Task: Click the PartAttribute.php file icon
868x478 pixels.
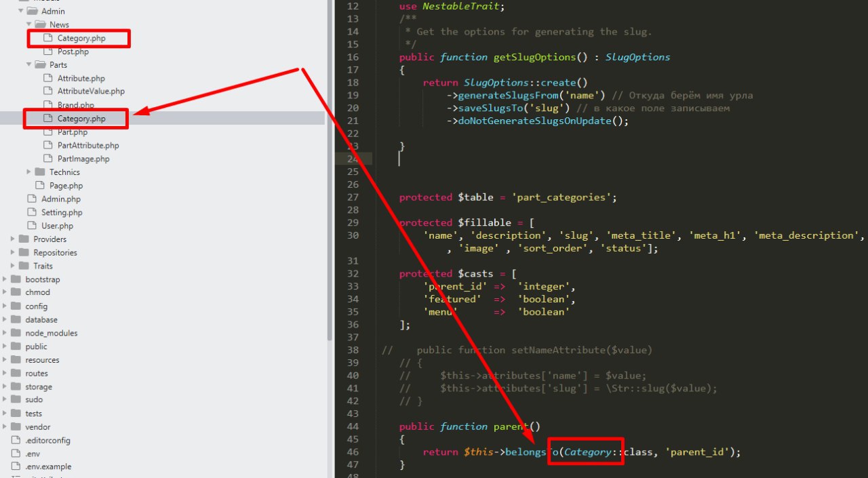Action: pyautogui.click(x=47, y=145)
